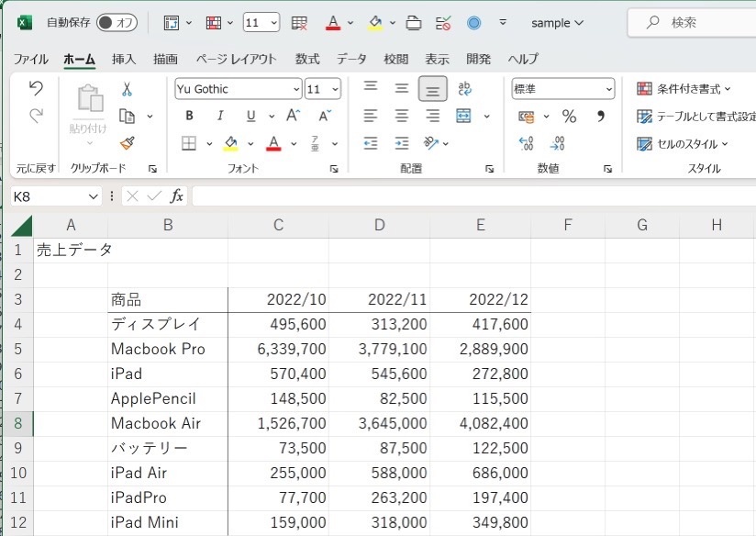
Task: Switch to the データ tab
Action: coord(351,59)
